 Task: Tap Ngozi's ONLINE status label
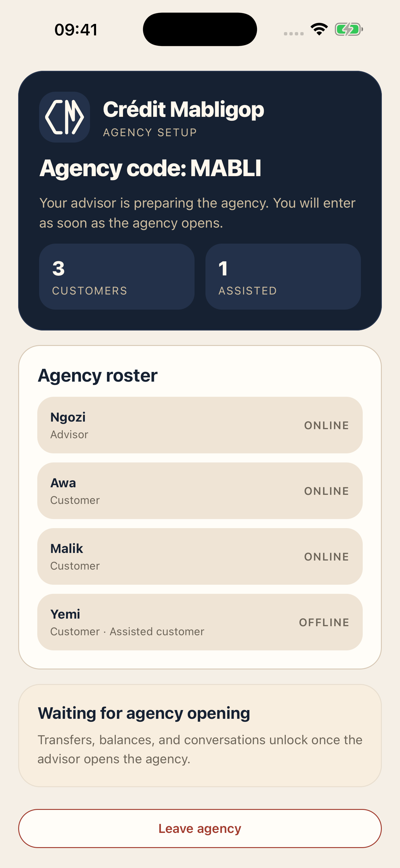click(326, 425)
